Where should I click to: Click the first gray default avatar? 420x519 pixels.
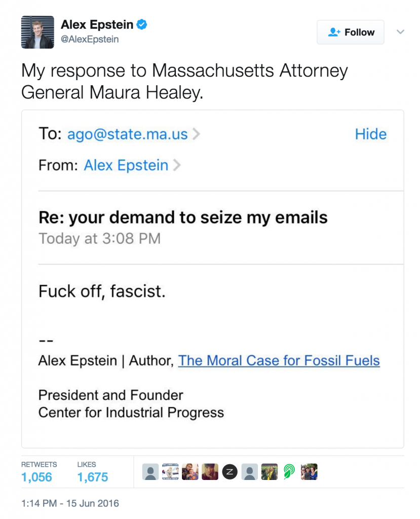(x=150, y=472)
